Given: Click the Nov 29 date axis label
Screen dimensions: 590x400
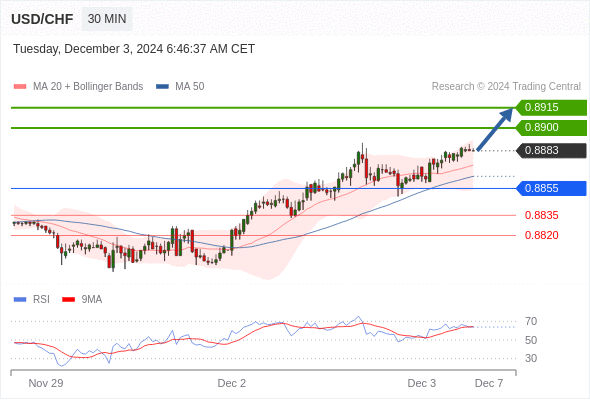Looking at the screenshot, I should coord(46,383).
